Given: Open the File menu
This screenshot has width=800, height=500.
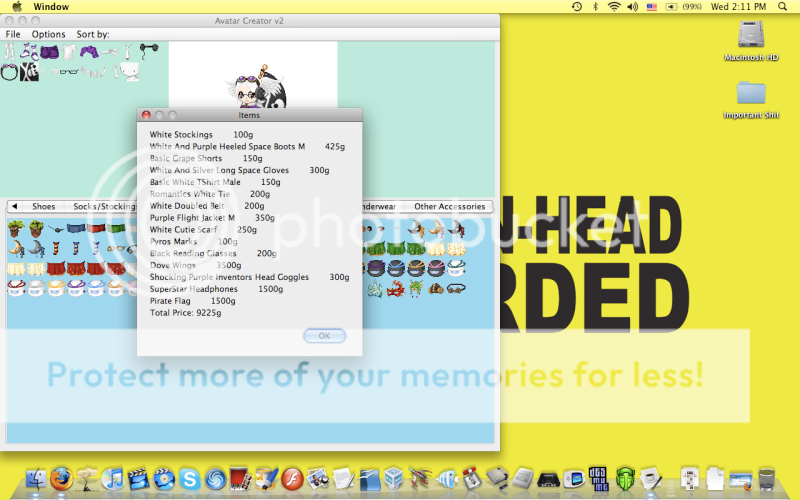Looking at the screenshot, I should pos(13,34).
